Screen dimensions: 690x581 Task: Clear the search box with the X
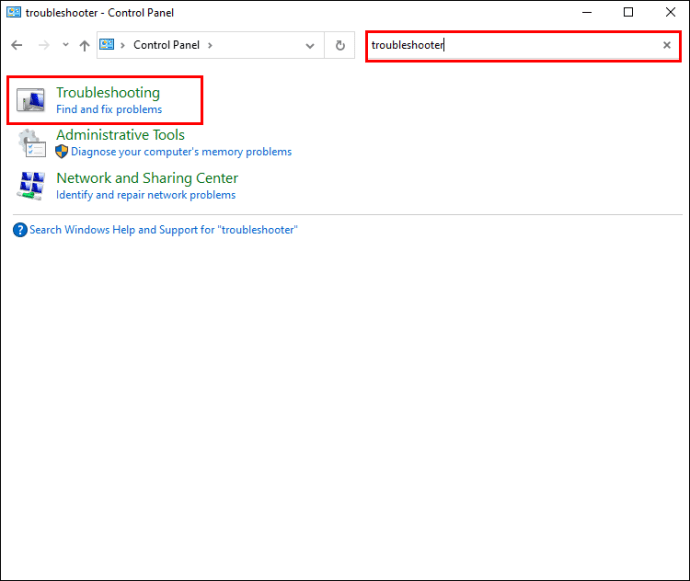(667, 45)
